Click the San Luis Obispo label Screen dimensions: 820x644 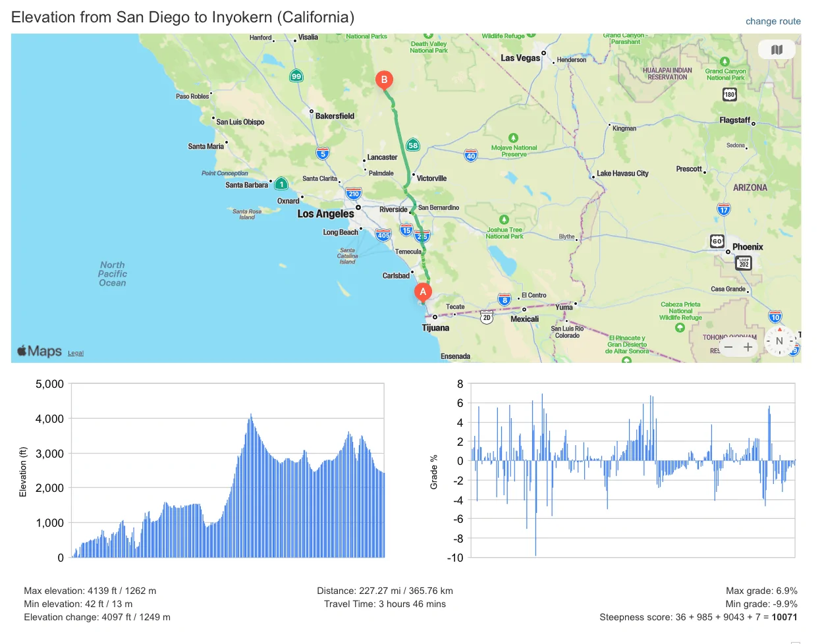click(x=240, y=122)
